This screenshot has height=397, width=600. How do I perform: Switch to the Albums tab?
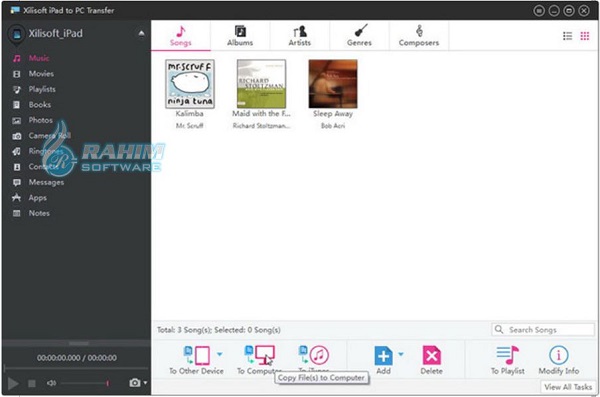click(x=240, y=36)
